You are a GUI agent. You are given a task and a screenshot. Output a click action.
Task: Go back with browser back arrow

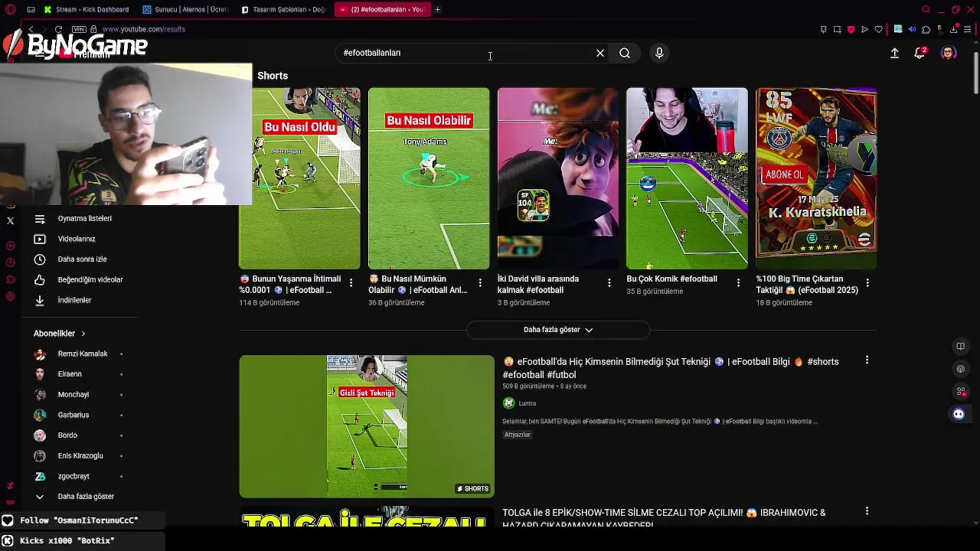click(x=31, y=29)
